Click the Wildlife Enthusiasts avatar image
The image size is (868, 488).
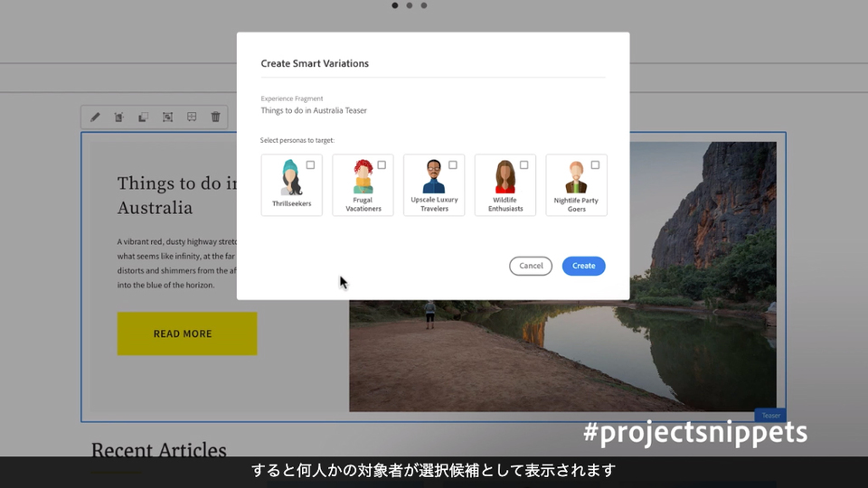click(x=505, y=176)
